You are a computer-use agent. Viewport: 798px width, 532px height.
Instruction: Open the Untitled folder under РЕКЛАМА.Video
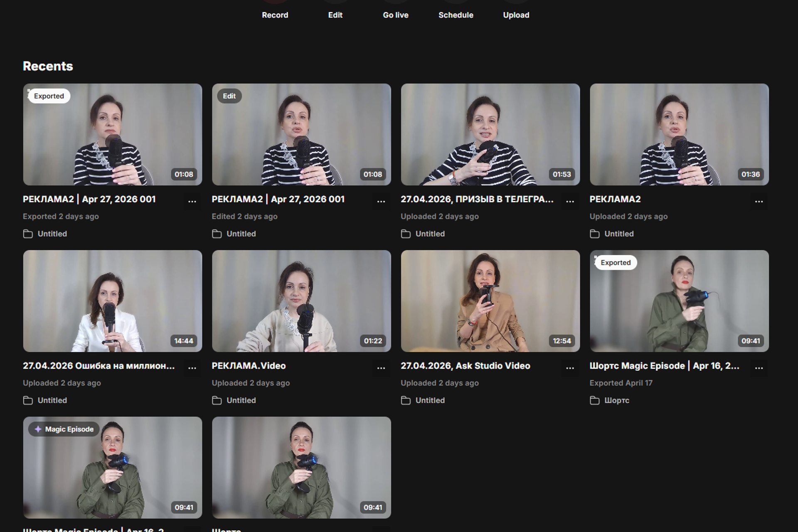coord(234,400)
